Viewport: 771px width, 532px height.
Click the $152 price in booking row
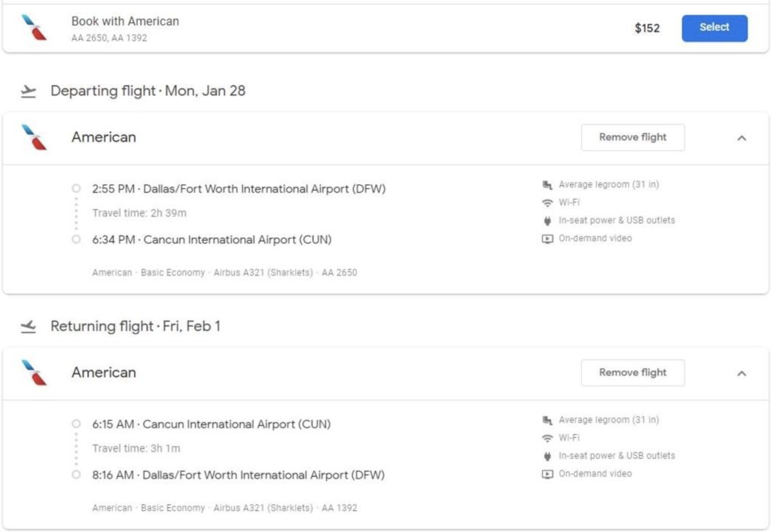(647, 29)
